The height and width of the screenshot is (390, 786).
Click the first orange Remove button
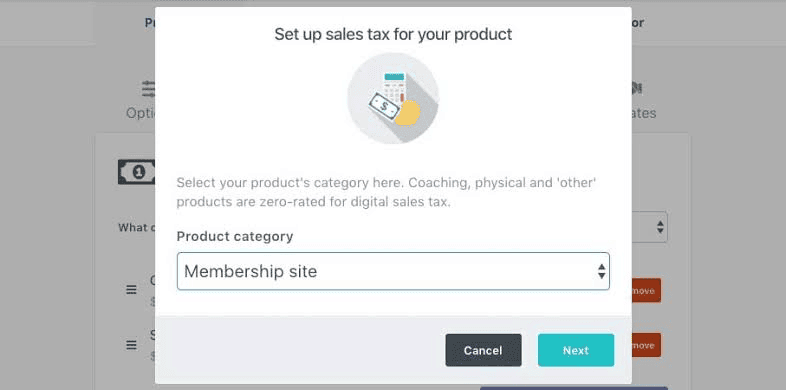[x=646, y=291]
